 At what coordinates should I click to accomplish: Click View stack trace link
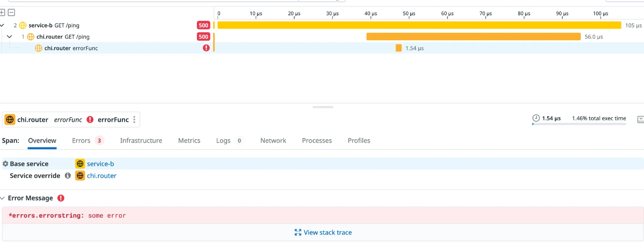323,232
